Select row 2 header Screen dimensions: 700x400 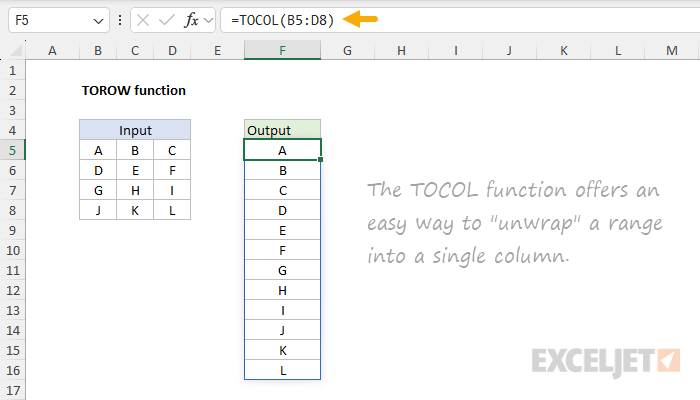pos(12,90)
